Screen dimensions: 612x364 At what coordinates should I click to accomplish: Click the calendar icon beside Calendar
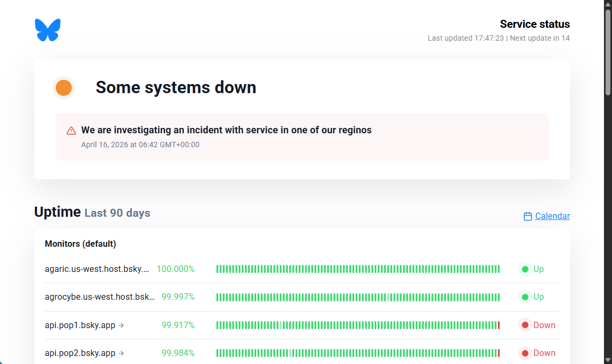(x=528, y=216)
